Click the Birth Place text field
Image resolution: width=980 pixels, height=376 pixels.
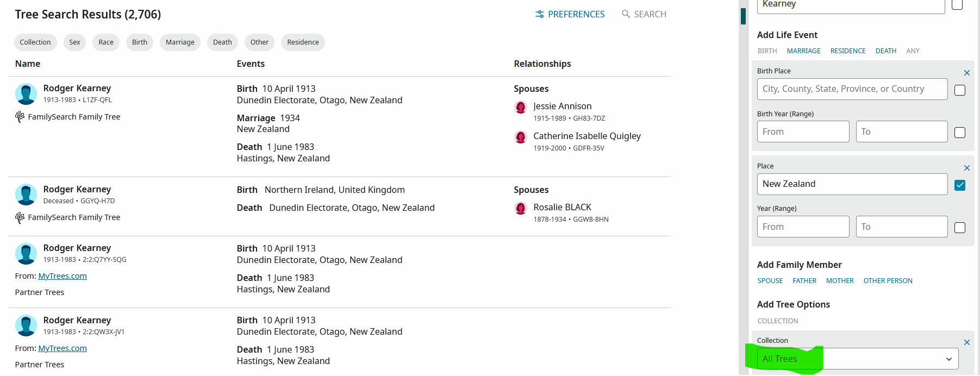coord(852,89)
